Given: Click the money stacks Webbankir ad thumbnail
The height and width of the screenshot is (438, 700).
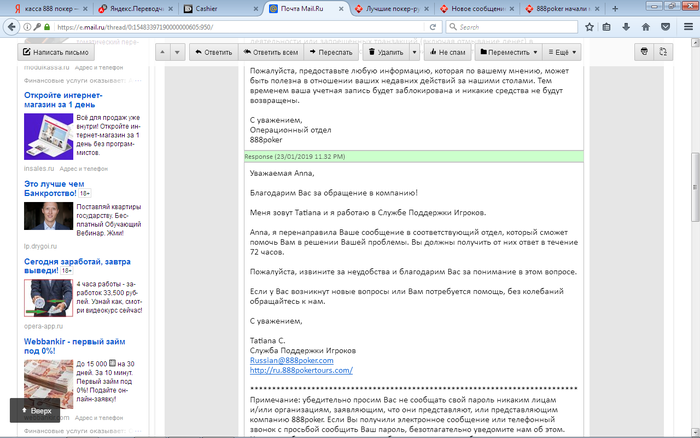Looking at the screenshot, I should [49, 384].
